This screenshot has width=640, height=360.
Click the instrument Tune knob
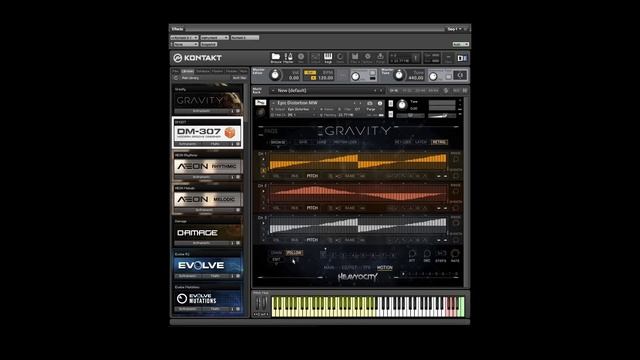[x=402, y=105]
